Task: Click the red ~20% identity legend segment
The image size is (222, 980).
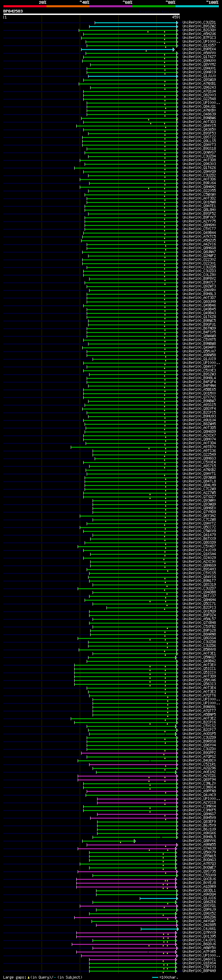Action: click(25, 6)
